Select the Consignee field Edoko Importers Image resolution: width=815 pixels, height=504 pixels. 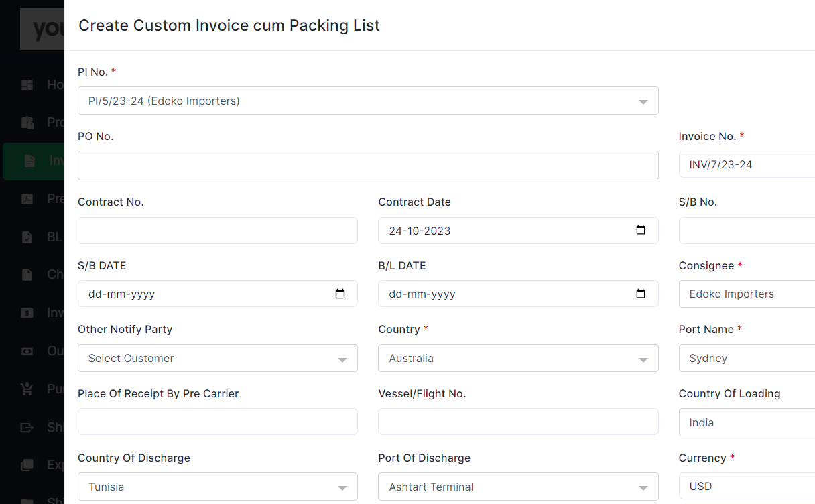(747, 294)
